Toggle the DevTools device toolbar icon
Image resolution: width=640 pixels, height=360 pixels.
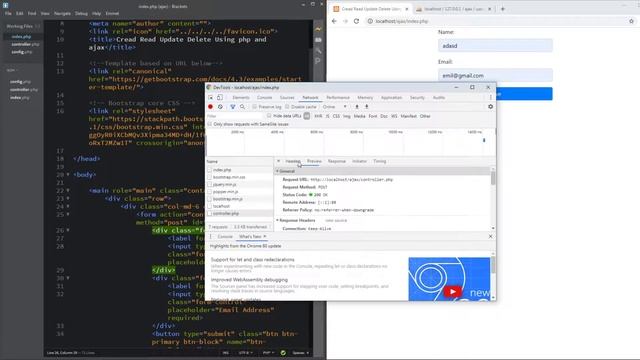pyautogui.click(x=220, y=98)
